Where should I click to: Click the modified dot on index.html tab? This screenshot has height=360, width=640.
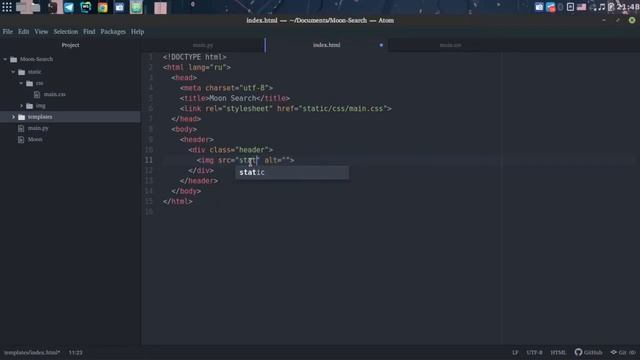tap(381, 45)
